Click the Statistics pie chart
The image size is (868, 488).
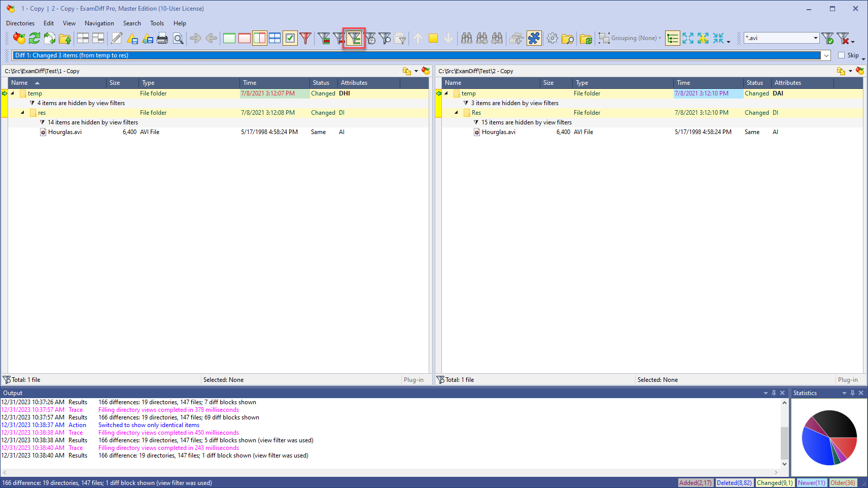pyautogui.click(x=829, y=437)
